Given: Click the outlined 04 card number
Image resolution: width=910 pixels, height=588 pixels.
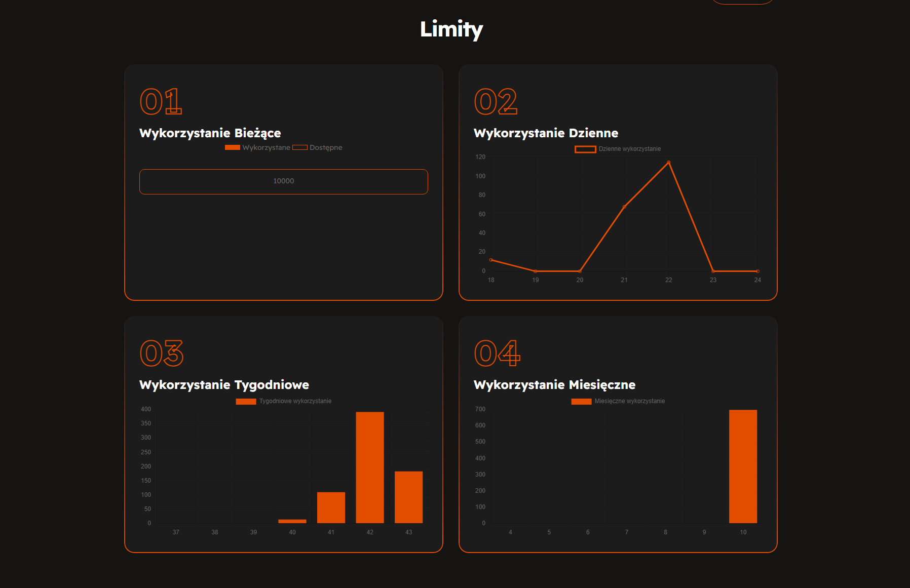Looking at the screenshot, I should point(497,353).
